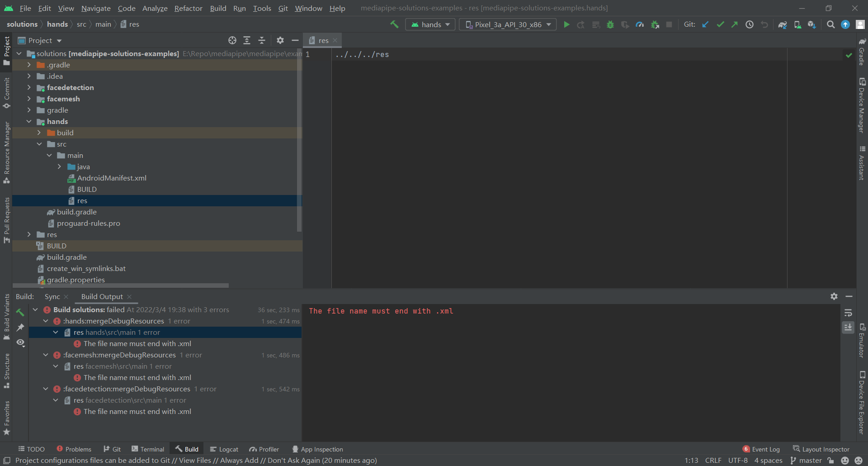Show the Event Log
868x466 pixels.
(x=765, y=448)
